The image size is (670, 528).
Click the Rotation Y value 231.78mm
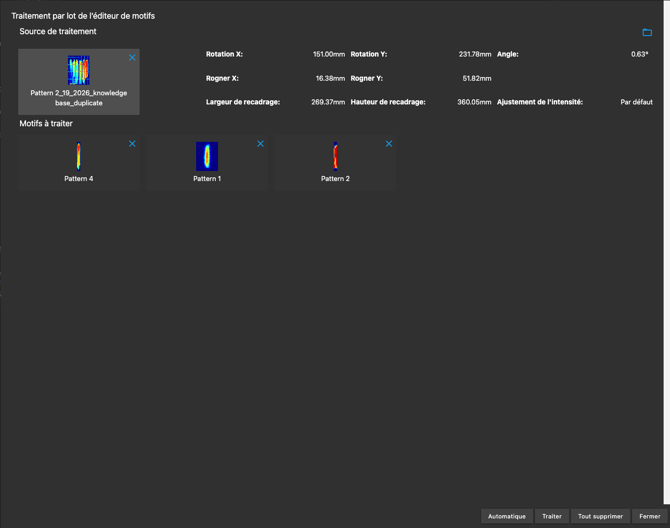click(x=474, y=54)
